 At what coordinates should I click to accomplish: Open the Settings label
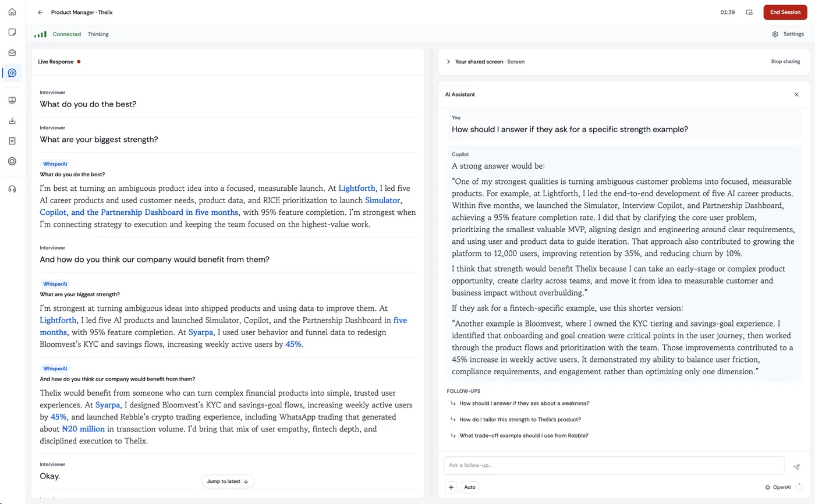click(x=793, y=34)
